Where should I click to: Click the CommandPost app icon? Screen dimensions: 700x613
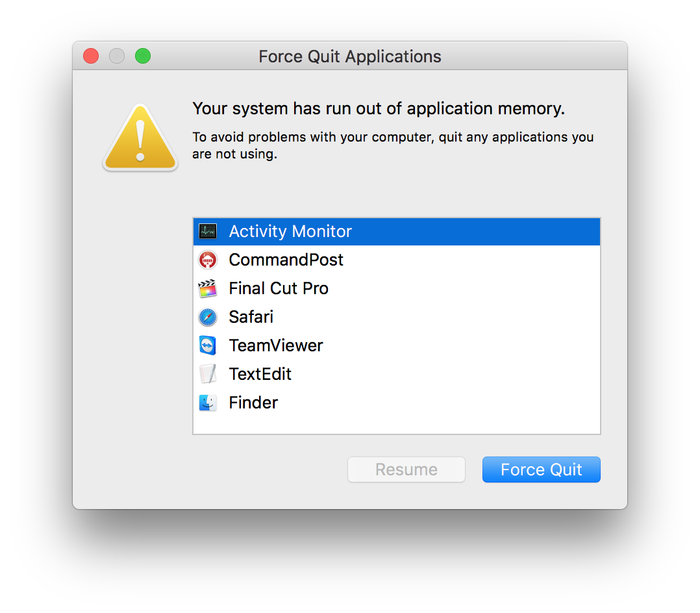pyautogui.click(x=208, y=260)
